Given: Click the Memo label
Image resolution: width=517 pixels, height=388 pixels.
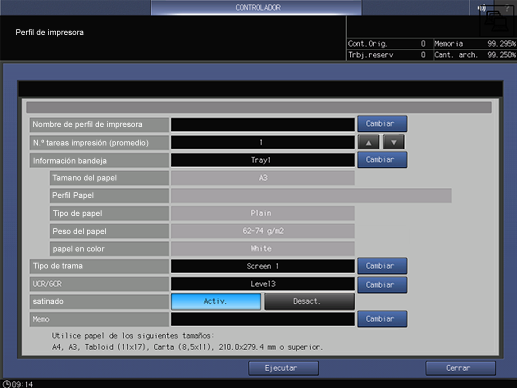Looking at the screenshot, I should point(99,319).
